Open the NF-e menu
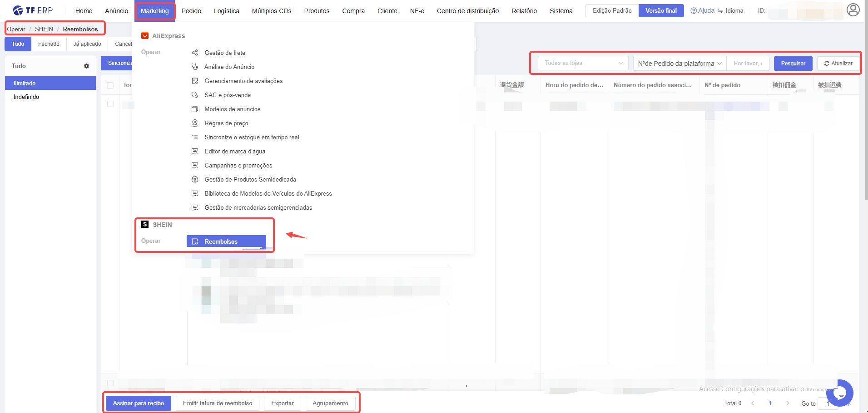Image resolution: width=868 pixels, height=413 pixels. [x=417, y=11]
